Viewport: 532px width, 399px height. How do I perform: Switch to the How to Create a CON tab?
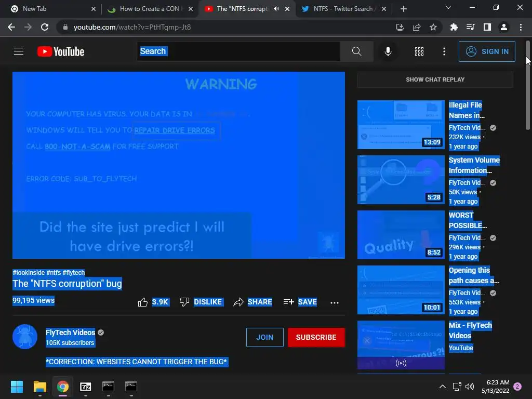(149, 9)
